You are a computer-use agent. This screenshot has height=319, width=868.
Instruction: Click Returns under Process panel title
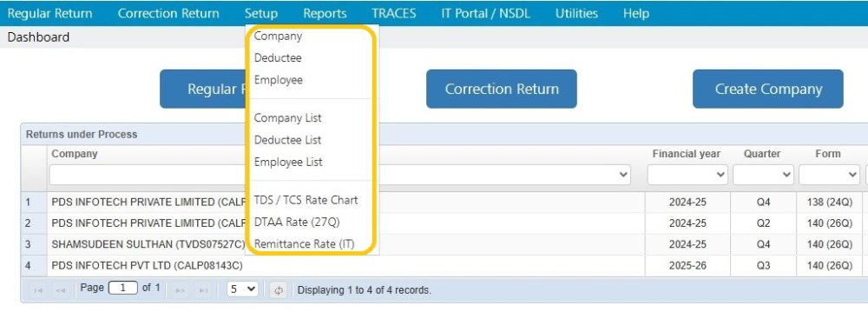[x=82, y=134]
